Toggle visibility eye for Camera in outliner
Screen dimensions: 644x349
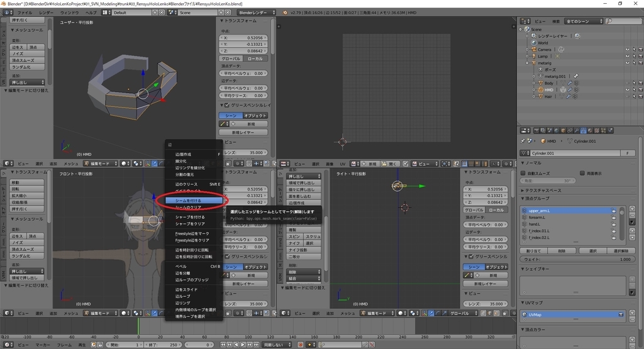(627, 50)
